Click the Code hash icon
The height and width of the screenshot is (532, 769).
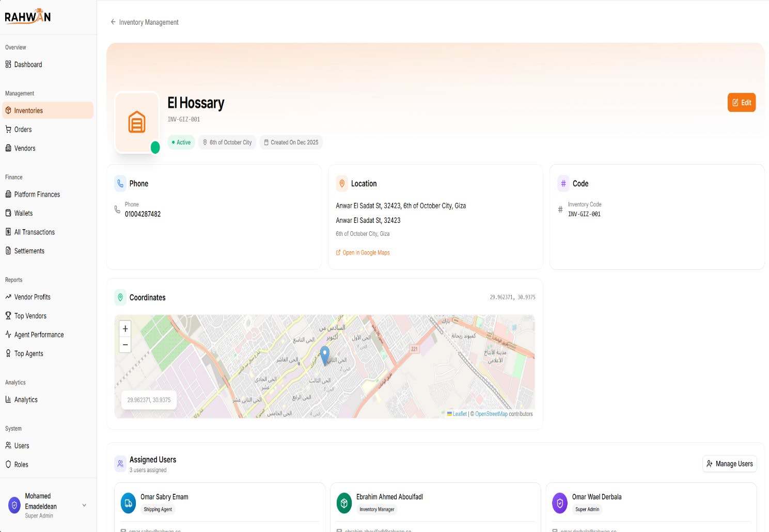point(563,183)
